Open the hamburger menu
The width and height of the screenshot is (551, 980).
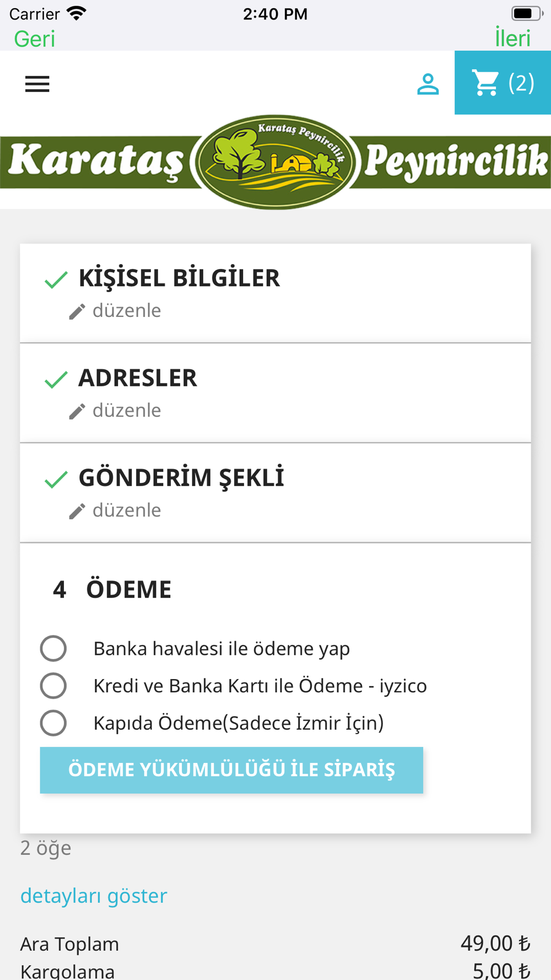[37, 84]
